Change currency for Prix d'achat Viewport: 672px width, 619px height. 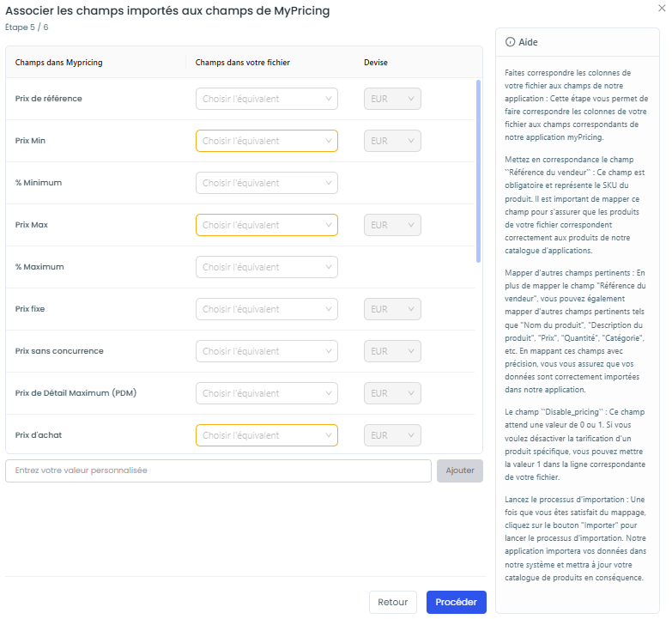[x=392, y=434]
